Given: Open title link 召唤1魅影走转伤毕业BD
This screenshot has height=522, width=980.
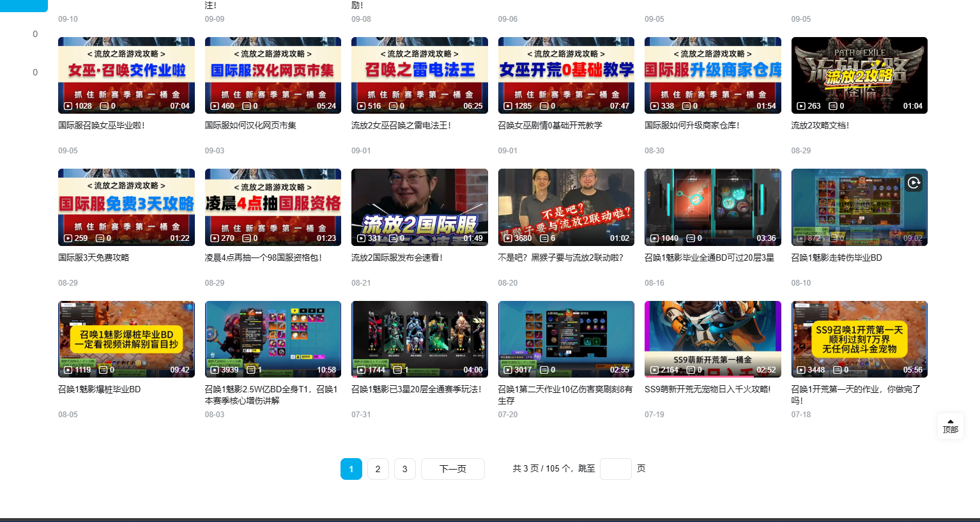Looking at the screenshot, I should tap(837, 257).
